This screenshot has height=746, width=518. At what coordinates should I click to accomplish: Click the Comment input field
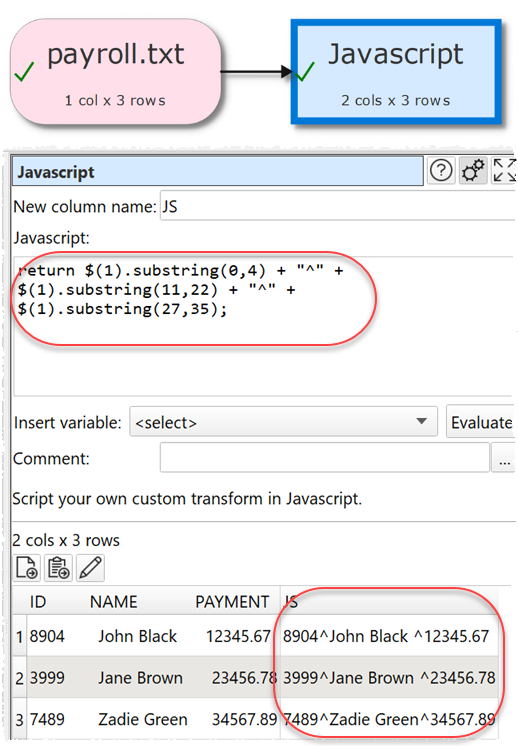click(324, 457)
